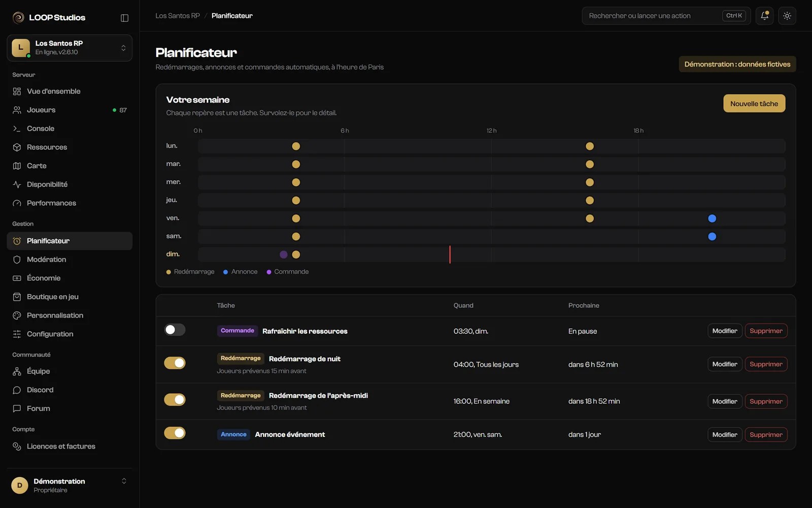Screen dimensions: 812x508
Task: Click the Licences et factures coins icon
Action: point(17,447)
